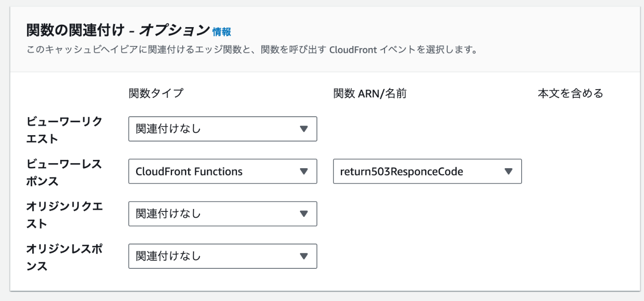Image resolution: width=644 pixels, height=301 pixels.
Task: Open オリジンリクエスト function type dropdown
Action: [223, 214]
